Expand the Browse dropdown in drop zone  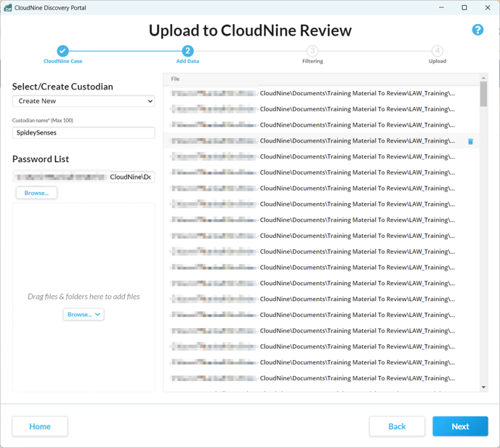(x=84, y=314)
